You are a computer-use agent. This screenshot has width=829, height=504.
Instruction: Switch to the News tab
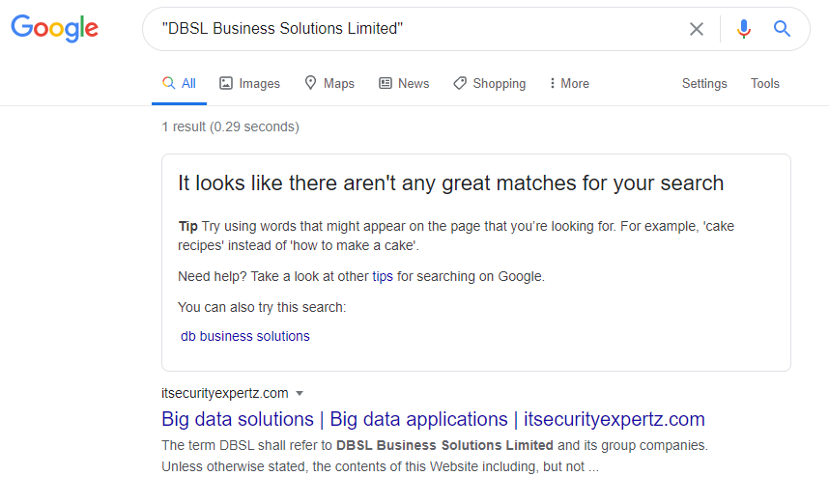[x=405, y=83]
